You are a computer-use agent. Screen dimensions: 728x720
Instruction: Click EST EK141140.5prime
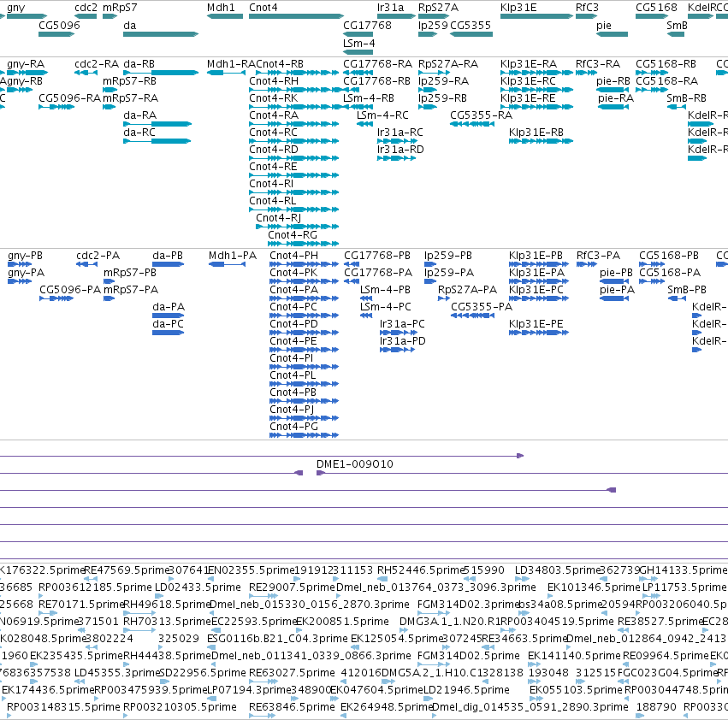(x=574, y=656)
